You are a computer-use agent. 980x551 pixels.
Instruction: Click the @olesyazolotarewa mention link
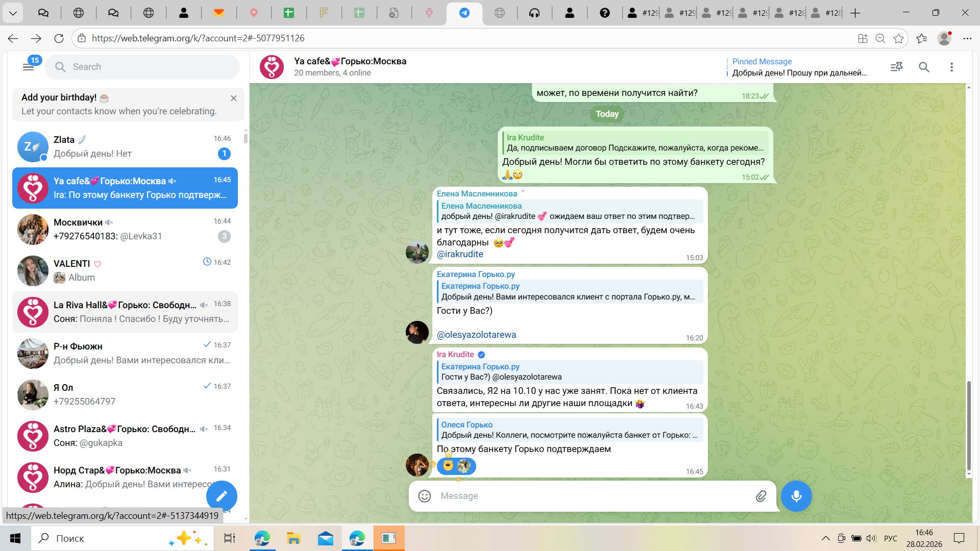476,335
